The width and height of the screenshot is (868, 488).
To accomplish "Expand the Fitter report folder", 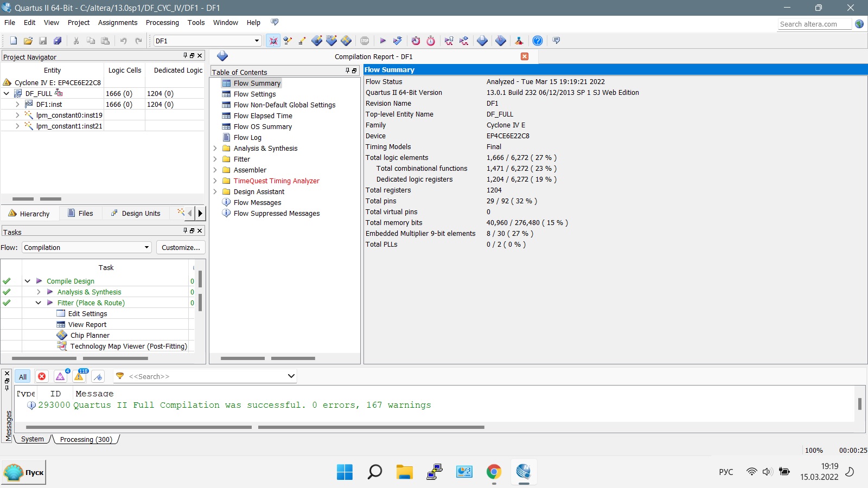I will (215, 159).
